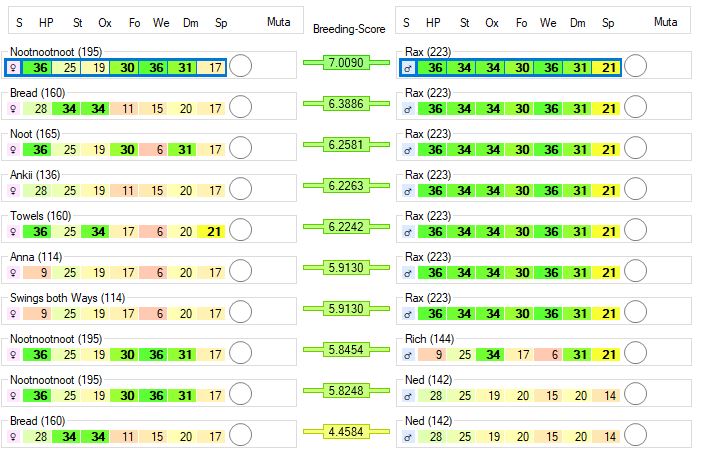Image resolution: width=706 pixels, height=460 pixels.
Task: Select the 5.8248 breeding score pair
Action: [x=346, y=390]
